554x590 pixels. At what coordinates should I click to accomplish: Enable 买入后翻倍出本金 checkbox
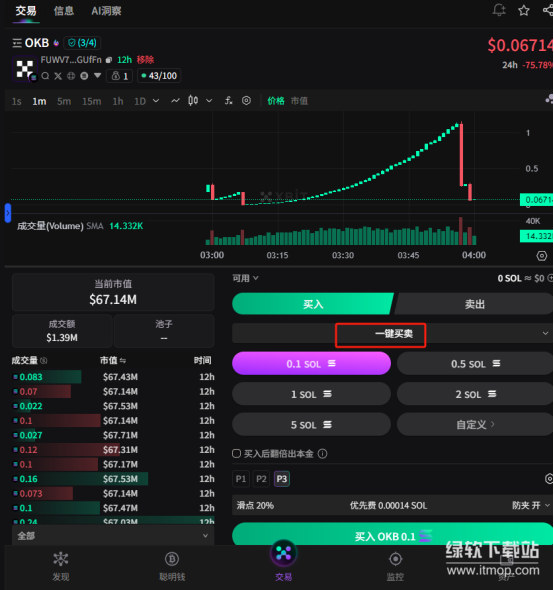pos(236,453)
